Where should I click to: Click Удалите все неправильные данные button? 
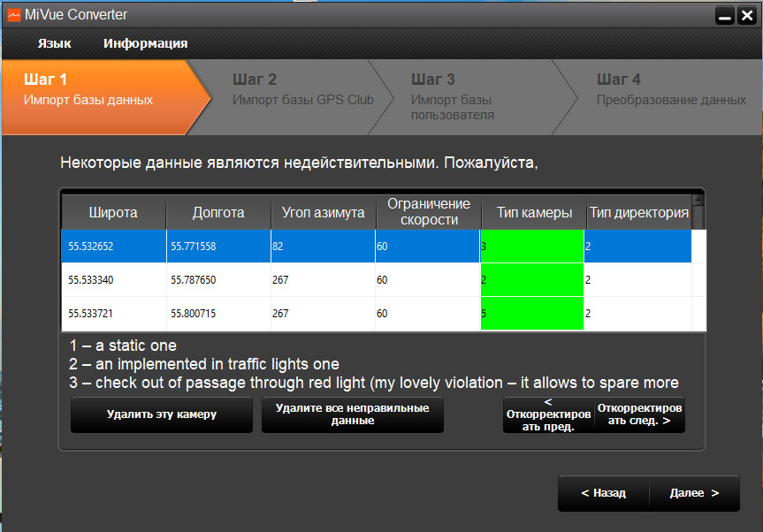352,414
